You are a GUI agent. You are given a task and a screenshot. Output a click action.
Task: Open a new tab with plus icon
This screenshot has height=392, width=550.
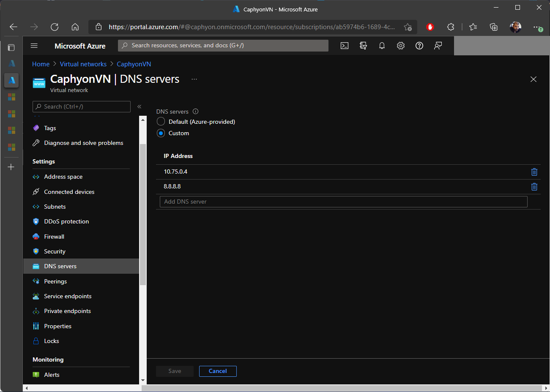coord(11,167)
